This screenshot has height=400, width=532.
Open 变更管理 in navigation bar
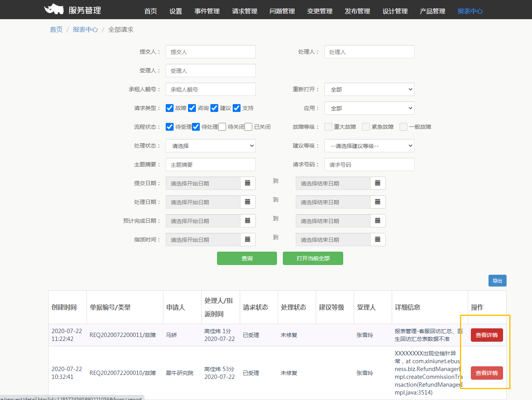pos(320,11)
